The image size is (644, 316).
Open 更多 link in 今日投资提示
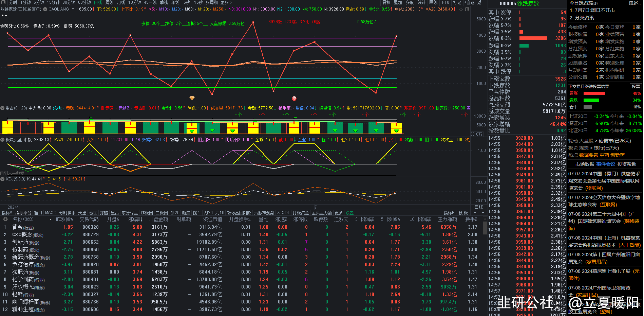(633, 3)
